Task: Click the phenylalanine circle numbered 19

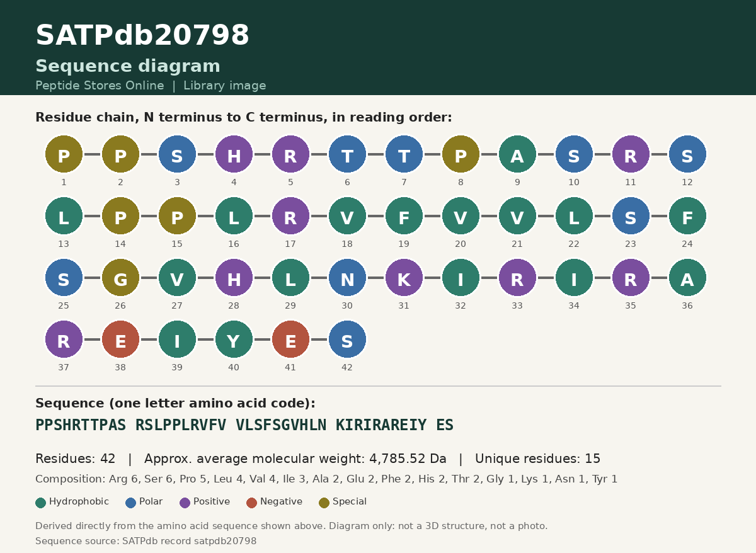Action: click(404, 216)
